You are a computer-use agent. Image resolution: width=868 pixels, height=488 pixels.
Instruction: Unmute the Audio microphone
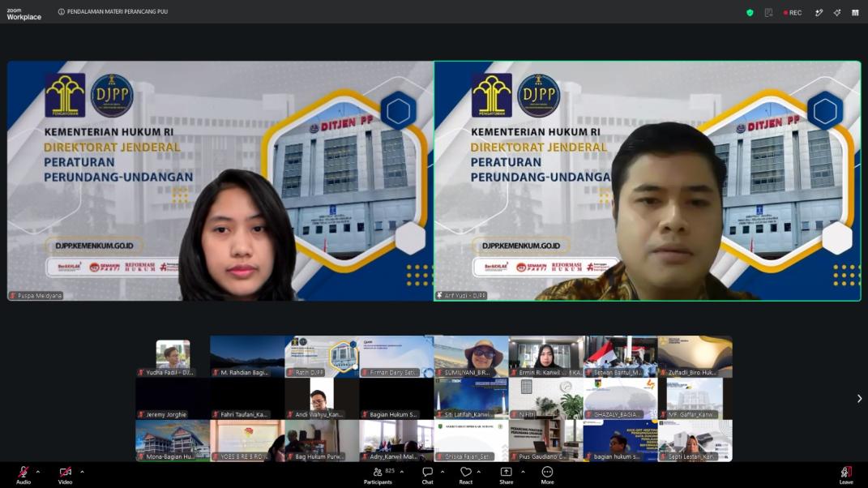click(24, 475)
